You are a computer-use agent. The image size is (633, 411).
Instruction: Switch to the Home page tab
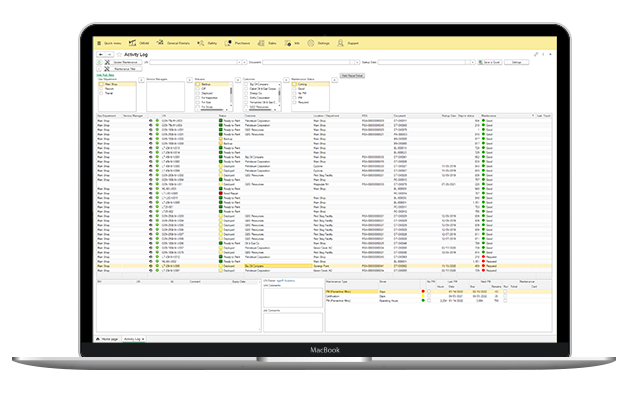click(x=108, y=338)
